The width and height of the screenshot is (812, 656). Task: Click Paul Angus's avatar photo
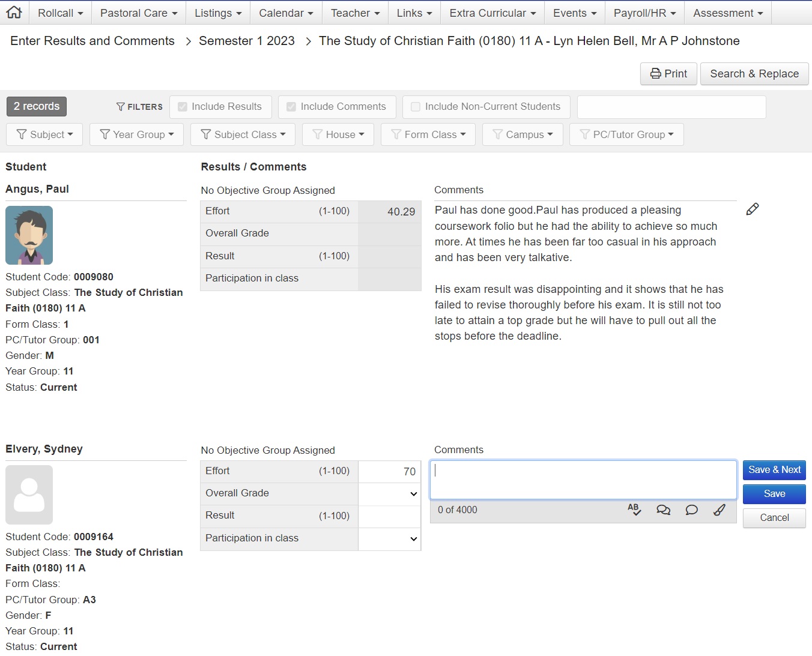coord(29,235)
